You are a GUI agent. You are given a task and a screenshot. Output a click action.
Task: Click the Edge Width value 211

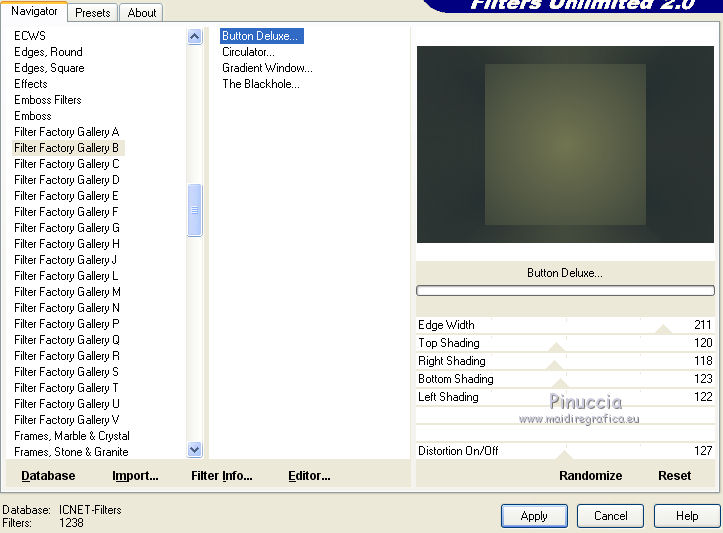tap(703, 325)
